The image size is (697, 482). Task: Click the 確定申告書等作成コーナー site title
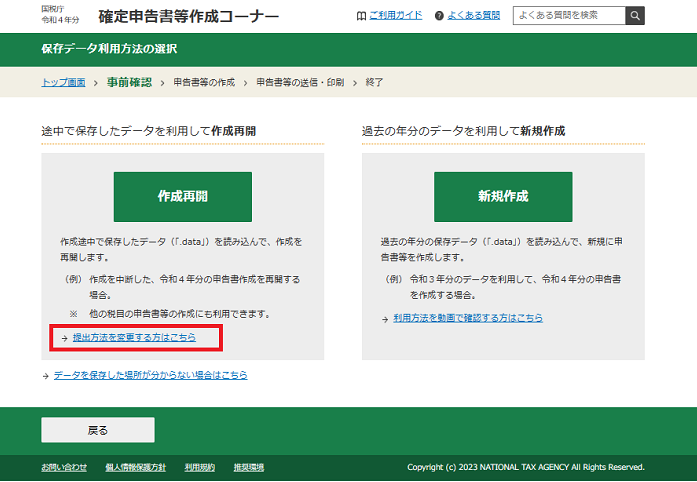(x=188, y=17)
